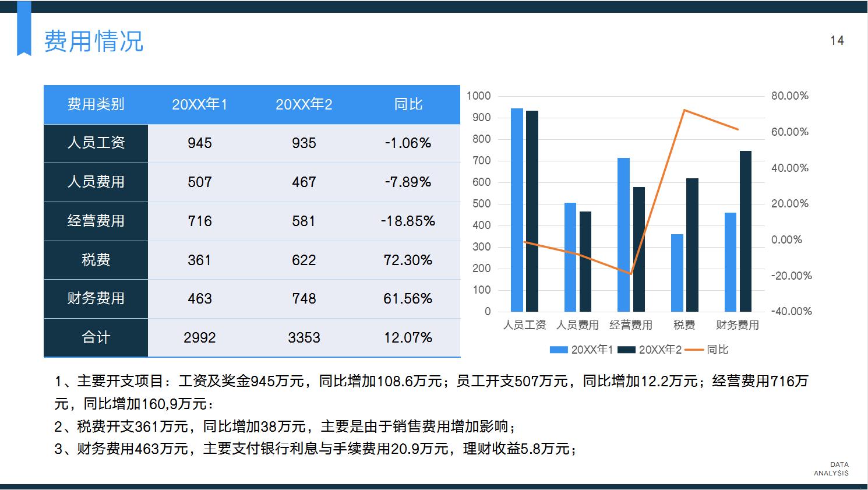Click the 合计 row label
Image resolution: width=868 pixels, height=490 pixels.
[x=96, y=337]
